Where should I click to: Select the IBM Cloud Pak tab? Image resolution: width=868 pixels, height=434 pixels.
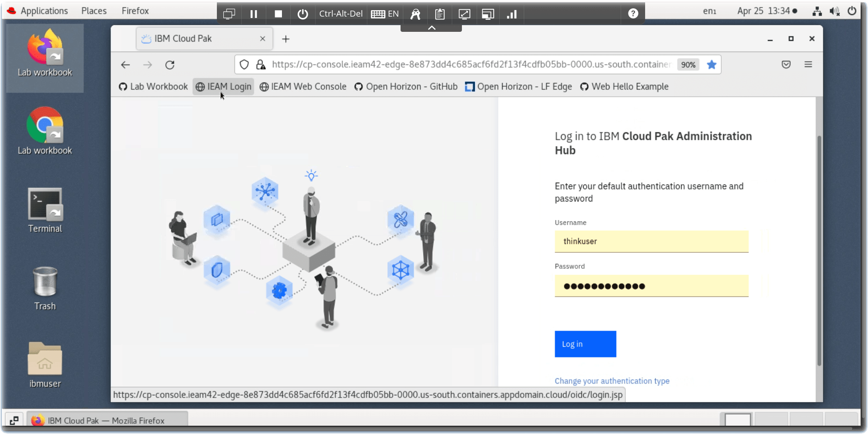tap(204, 39)
